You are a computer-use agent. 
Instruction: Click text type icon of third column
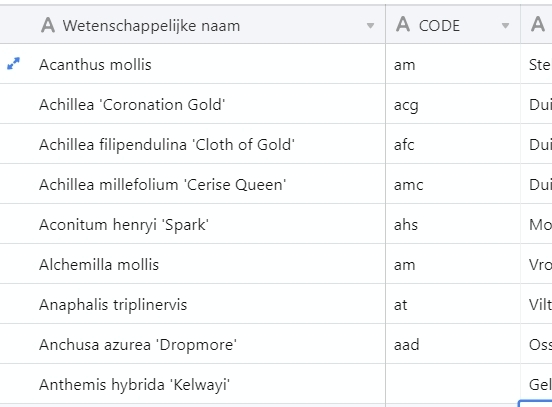pos(538,25)
